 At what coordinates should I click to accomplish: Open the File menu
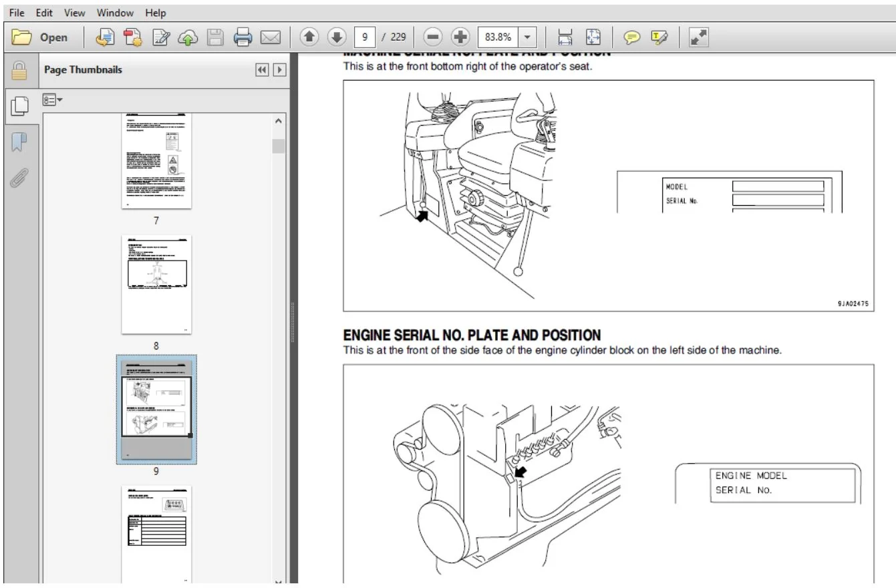[17, 13]
